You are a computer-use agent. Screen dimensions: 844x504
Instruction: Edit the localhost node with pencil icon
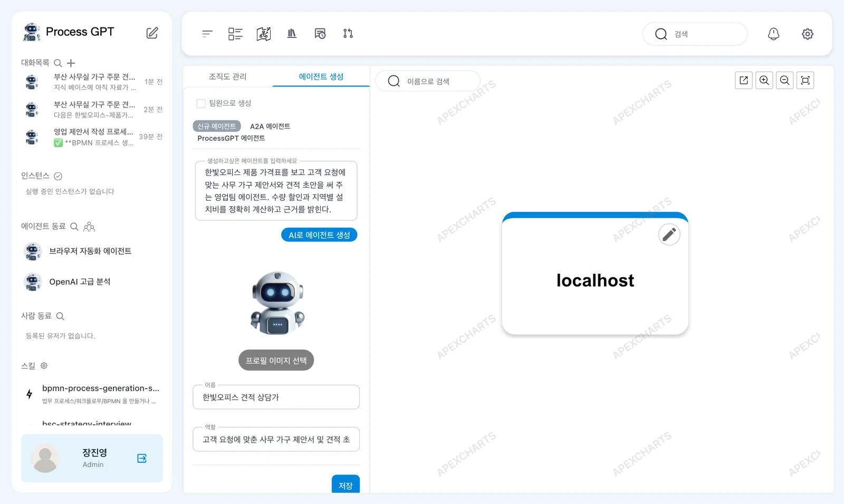coord(669,234)
